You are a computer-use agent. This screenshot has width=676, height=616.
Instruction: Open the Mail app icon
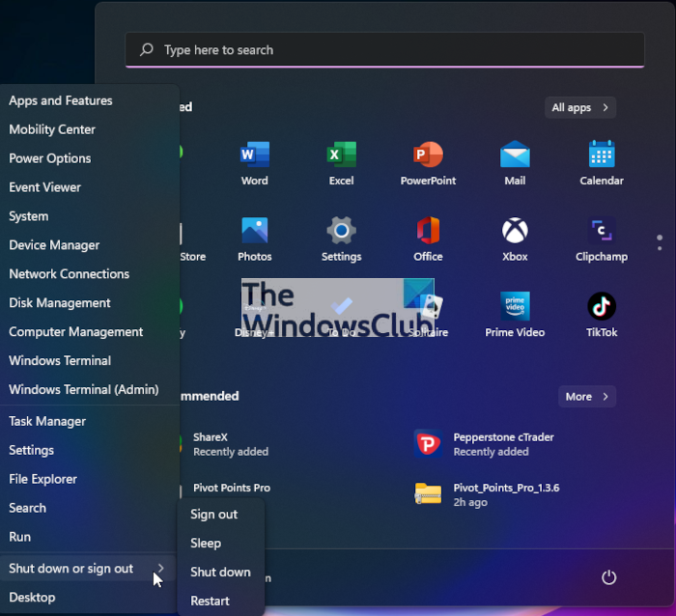pyautogui.click(x=515, y=154)
